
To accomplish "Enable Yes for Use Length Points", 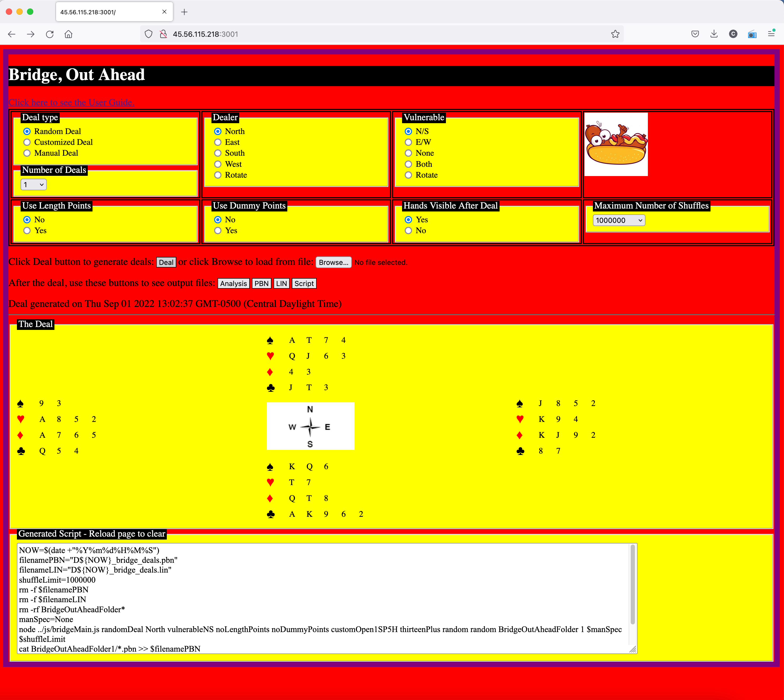I will [x=27, y=231].
